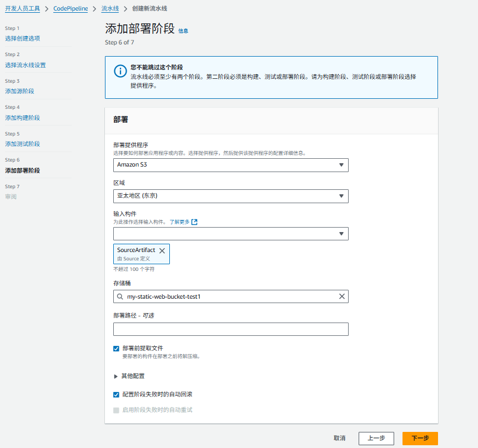Click into the 部署路径 optional input field

(231, 329)
